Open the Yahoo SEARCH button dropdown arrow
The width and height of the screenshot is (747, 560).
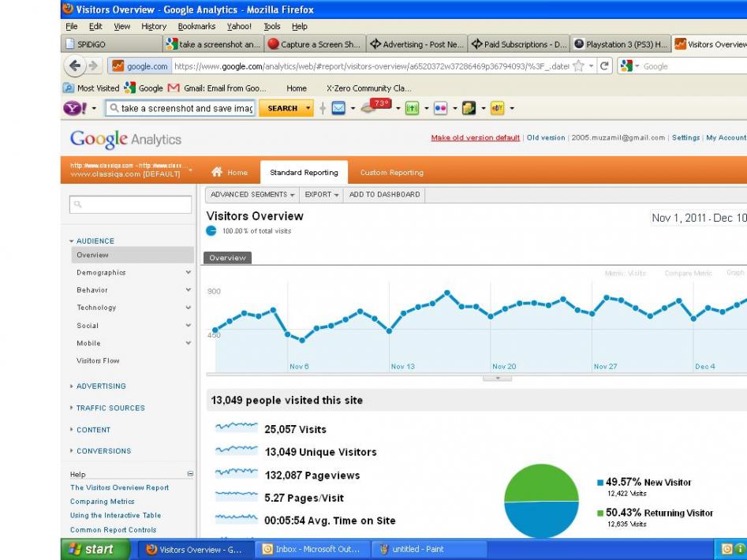pyautogui.click(x=308, y=109)
